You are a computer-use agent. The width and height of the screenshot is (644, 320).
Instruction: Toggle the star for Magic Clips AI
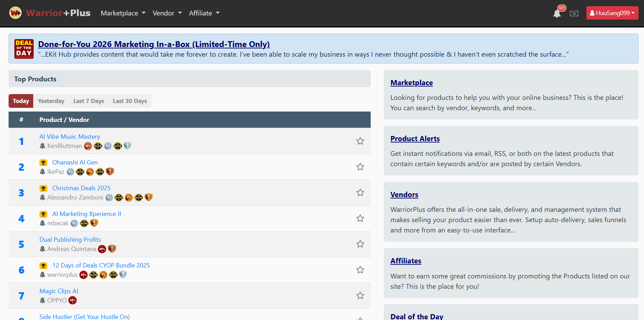[360, 296]
